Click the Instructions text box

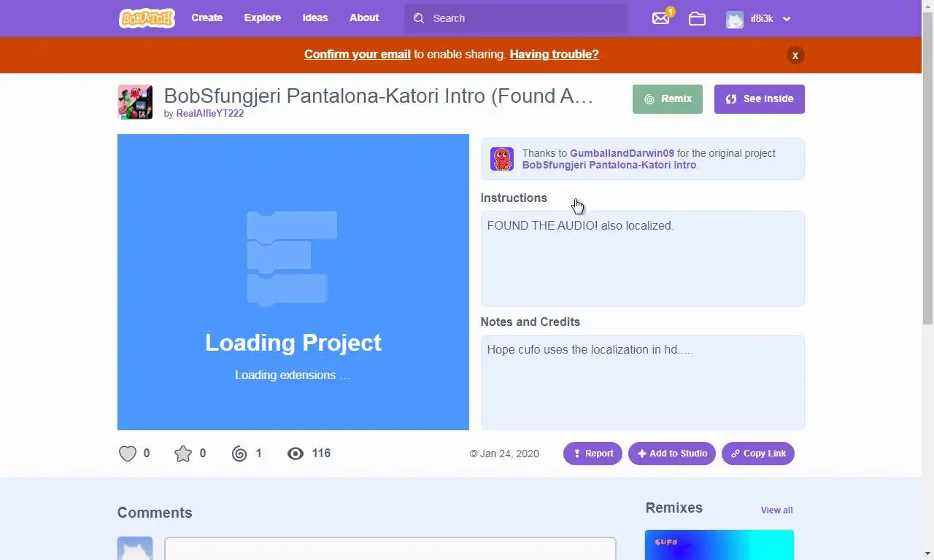(642, 259)
